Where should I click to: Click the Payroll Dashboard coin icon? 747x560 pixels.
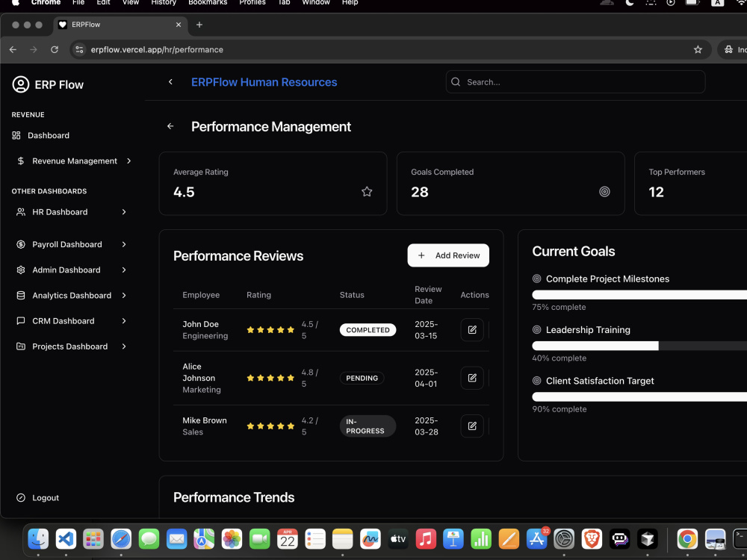click(x=20, y=244)
